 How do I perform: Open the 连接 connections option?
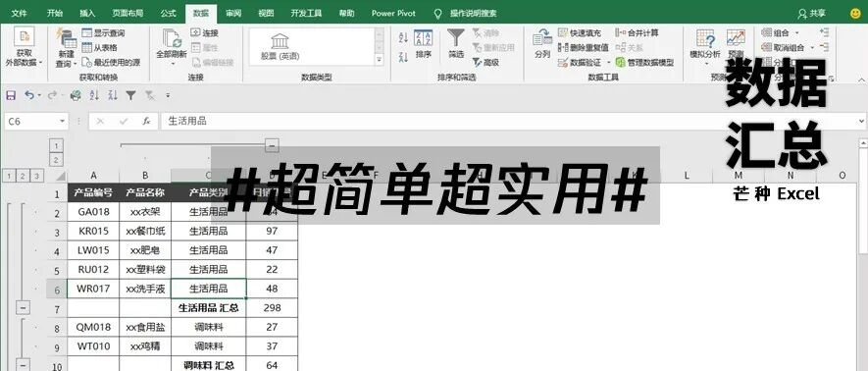205,33
